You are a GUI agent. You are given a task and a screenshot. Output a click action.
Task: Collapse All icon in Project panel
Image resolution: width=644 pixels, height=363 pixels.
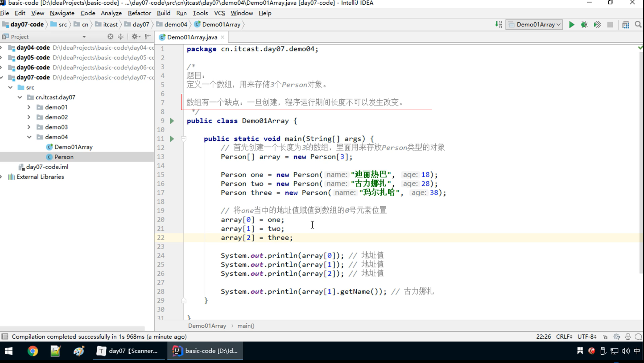click(121, 37)
